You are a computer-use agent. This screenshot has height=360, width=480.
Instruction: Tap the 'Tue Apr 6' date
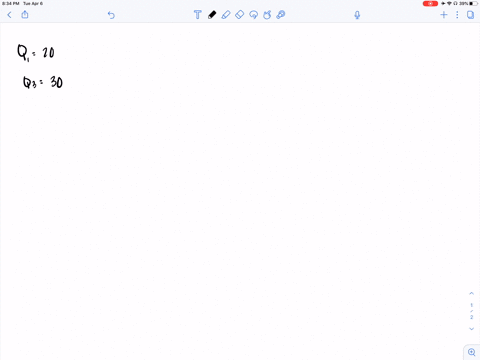[x=33, y=4]
